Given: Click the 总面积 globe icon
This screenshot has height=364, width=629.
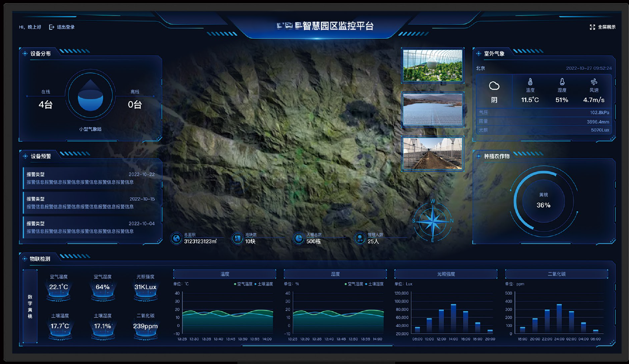Looking at the screenshot, I should pos(176,238).
